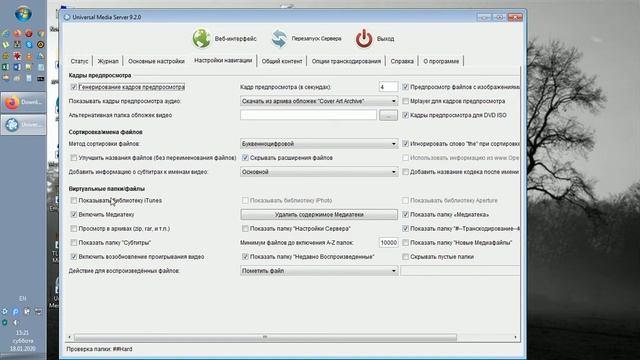
Task: Toggle Включить возобновление проигрывания видео
Action: click(74, 257)
